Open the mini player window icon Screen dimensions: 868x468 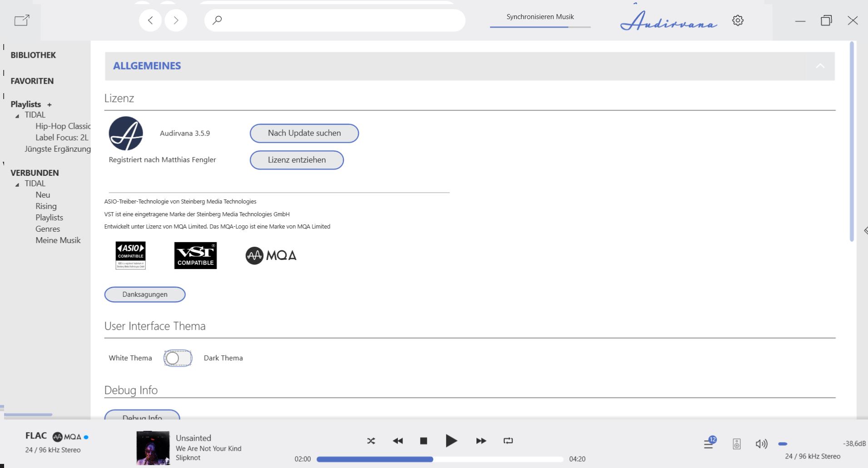(x=22, y=20)
